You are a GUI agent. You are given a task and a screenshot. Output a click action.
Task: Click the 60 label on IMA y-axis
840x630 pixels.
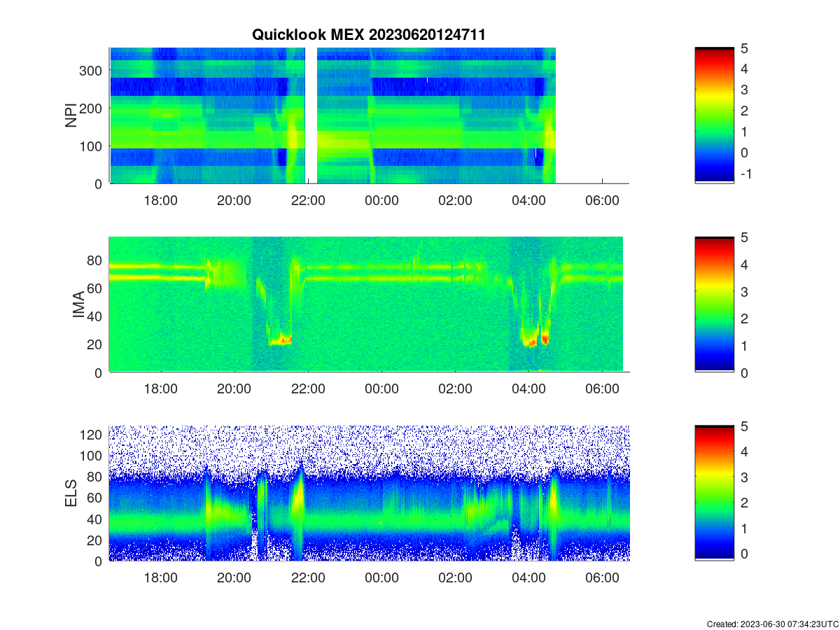(96, 288)
